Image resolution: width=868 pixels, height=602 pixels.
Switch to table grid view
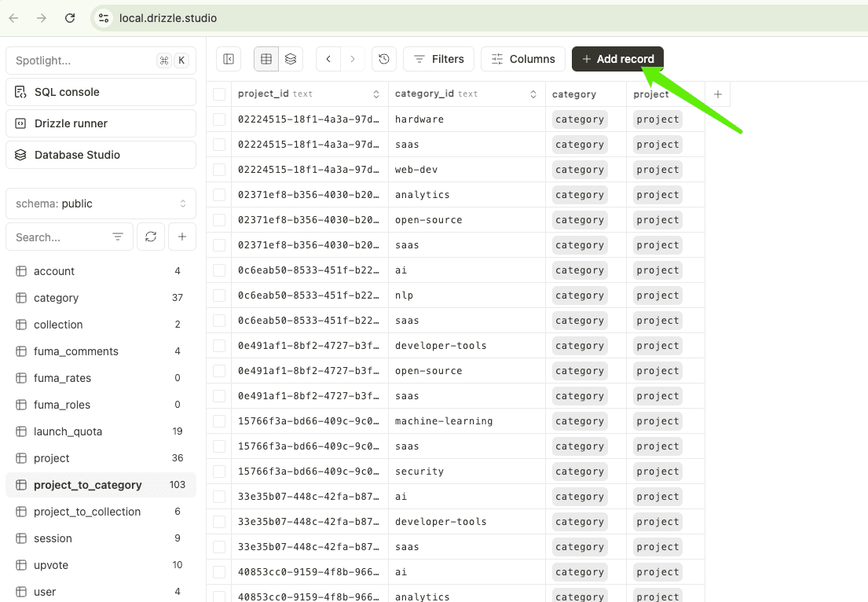tap(266, 59)
